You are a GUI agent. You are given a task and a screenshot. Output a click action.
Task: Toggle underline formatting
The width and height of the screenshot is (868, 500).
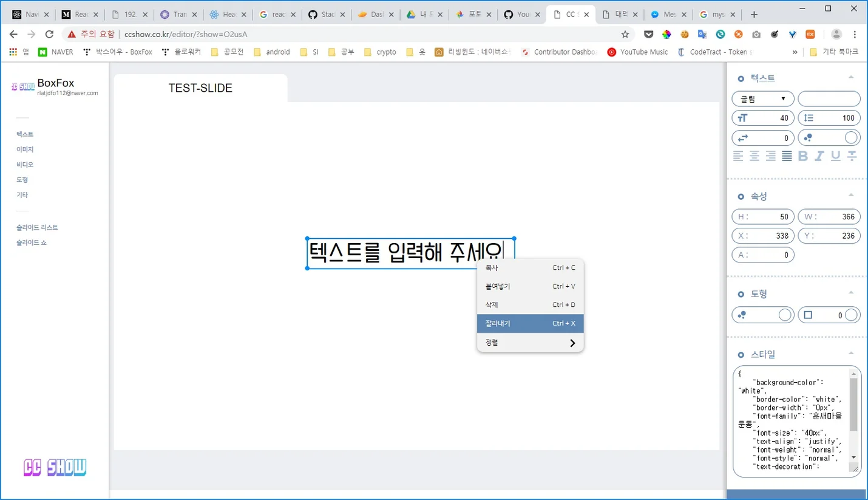836,156
